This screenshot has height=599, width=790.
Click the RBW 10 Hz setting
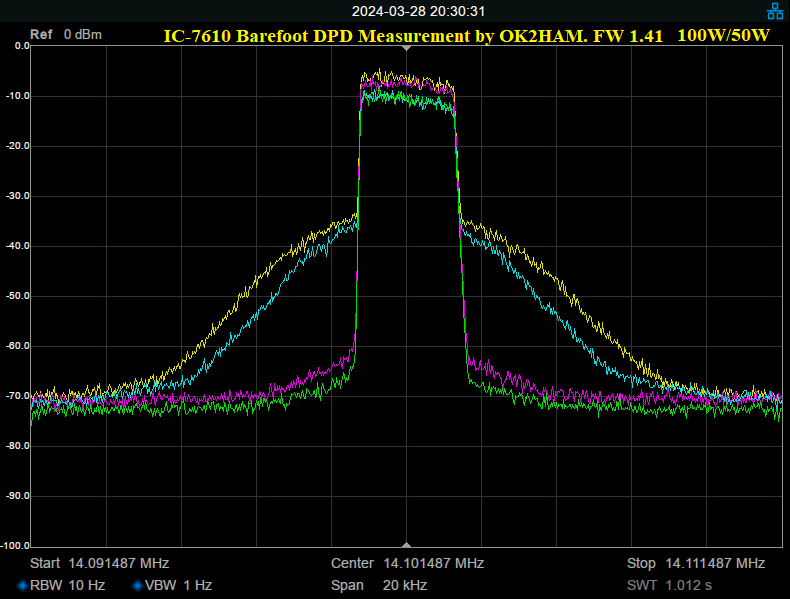pyautogui.click(x=67, y=585)
